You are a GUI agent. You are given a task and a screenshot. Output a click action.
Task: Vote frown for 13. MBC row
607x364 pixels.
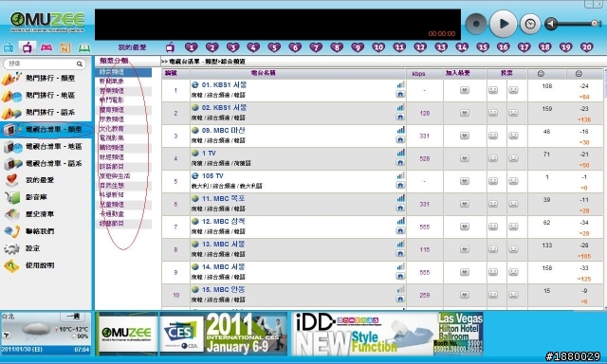coord(513,249)
